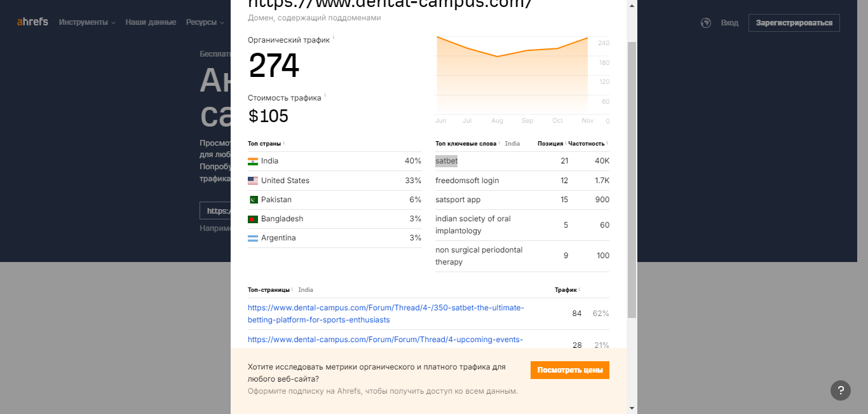
Task: Open the help question mark button
Action: coord(841,390)
